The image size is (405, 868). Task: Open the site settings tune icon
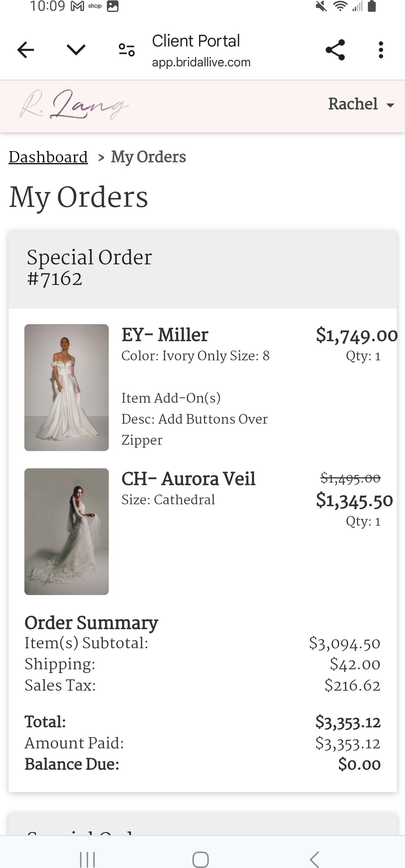coord(127,50)
